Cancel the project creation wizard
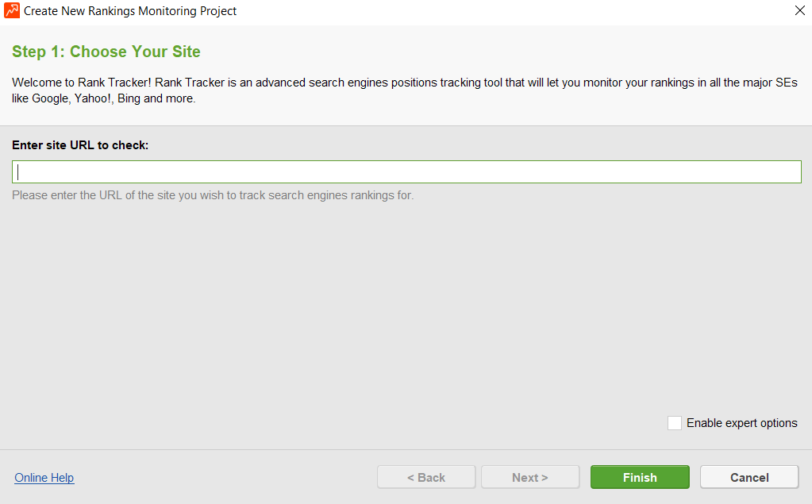The image size is (812, 504). 749,478
